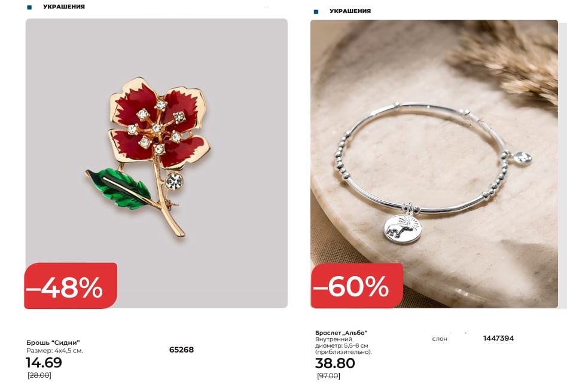
Task: Click the blue square beside left УКРАШЕНИЯ heading
Action: pos(29,7)
